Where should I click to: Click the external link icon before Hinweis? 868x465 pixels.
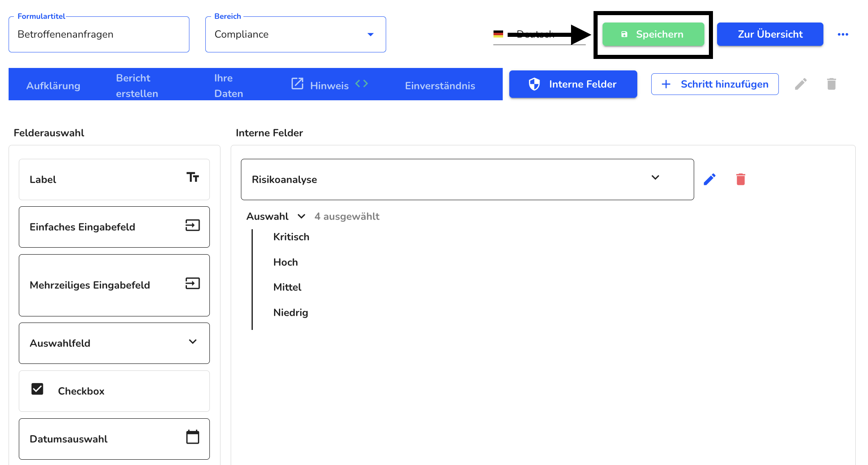(297, 84)
